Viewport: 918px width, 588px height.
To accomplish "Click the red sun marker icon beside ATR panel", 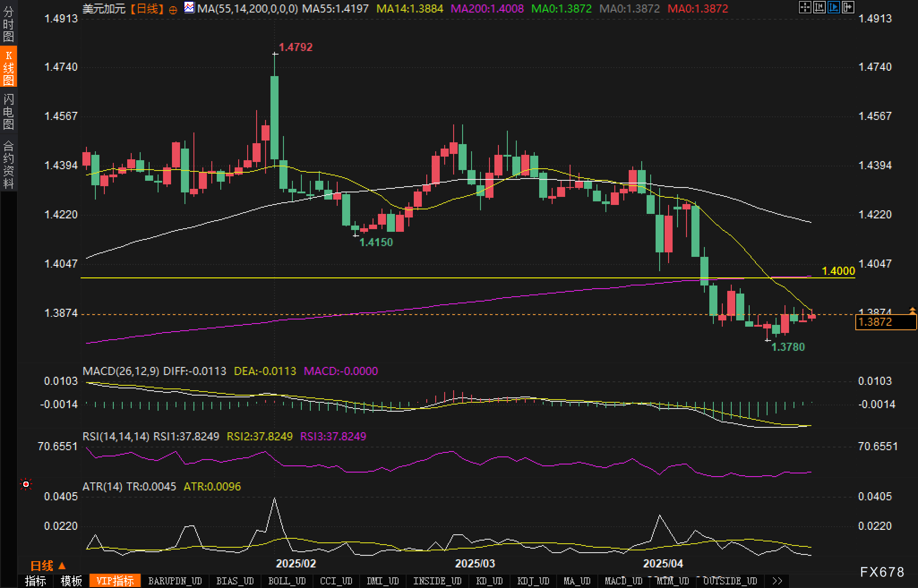I will (26, 484).
